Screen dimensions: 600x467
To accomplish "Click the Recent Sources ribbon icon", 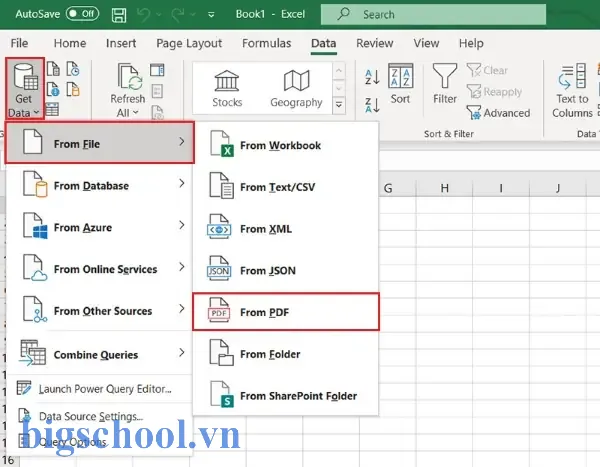I will 73,69.
